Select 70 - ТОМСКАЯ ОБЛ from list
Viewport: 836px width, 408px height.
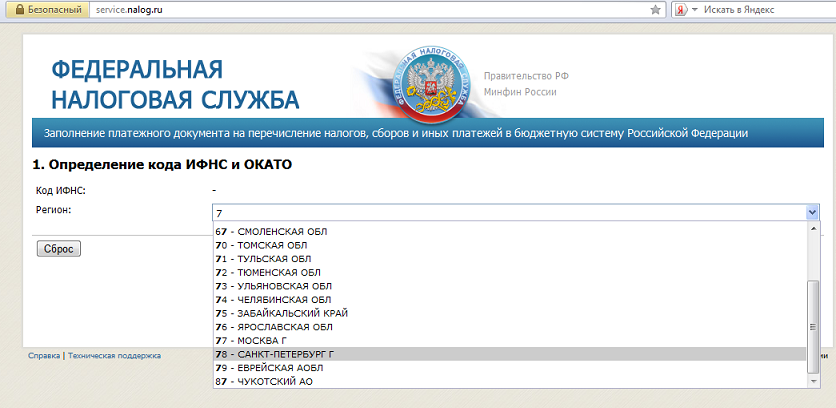[509, 245]
